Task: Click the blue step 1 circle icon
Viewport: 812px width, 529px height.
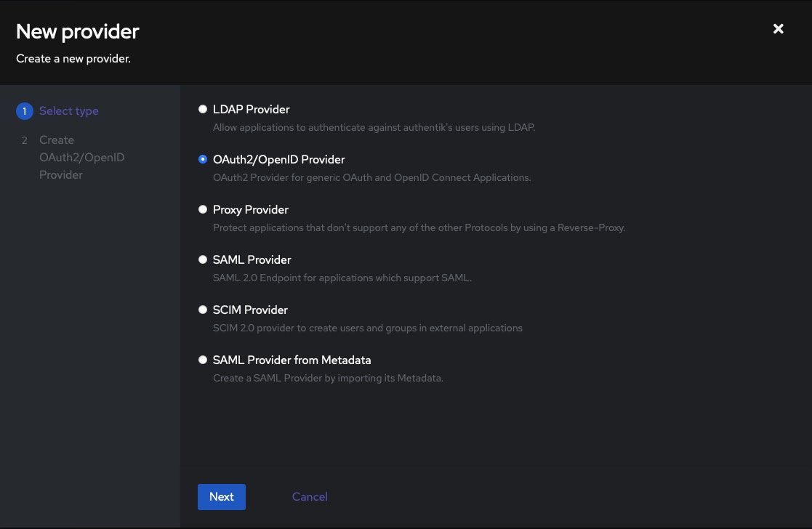Action: (24, 110)
